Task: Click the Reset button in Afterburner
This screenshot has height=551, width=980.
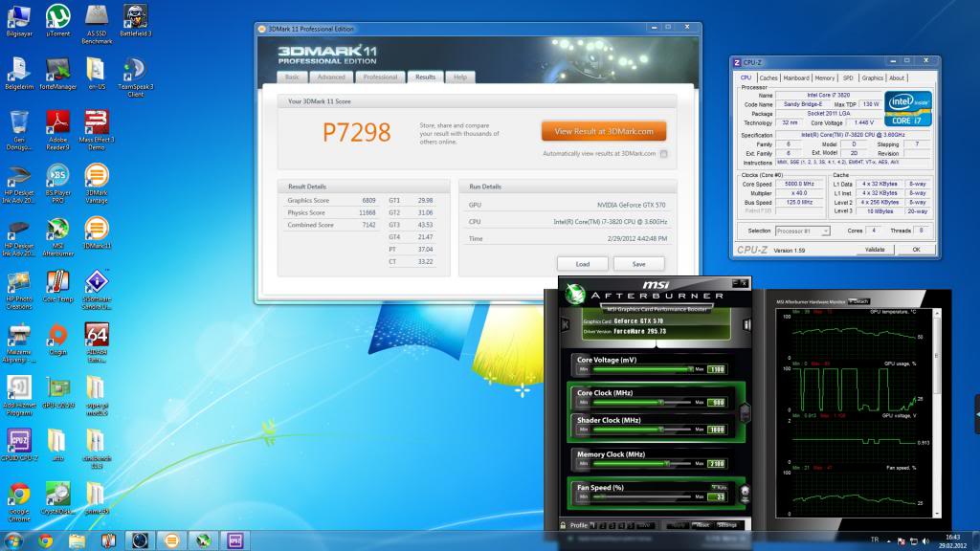Action: (x=702, y=525)
